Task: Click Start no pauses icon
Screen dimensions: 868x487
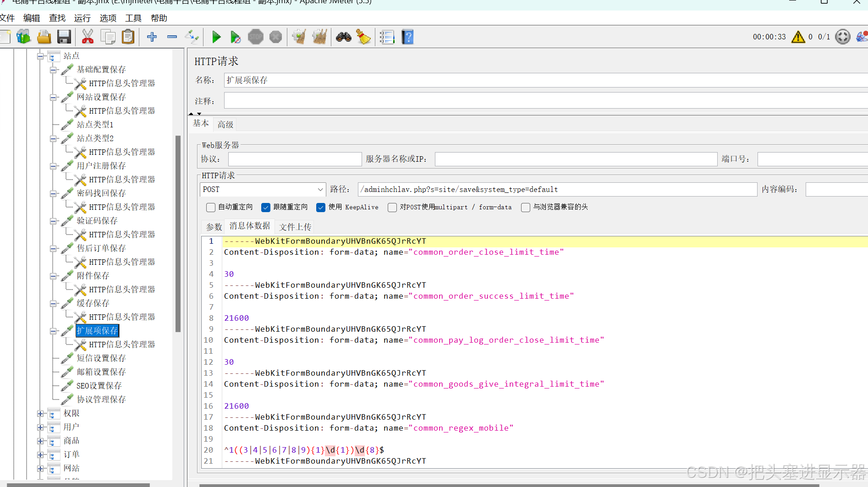Action: [236, 37]
